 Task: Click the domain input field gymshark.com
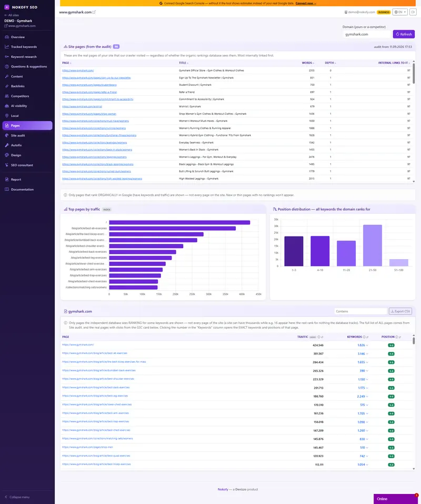coord(367,34)
